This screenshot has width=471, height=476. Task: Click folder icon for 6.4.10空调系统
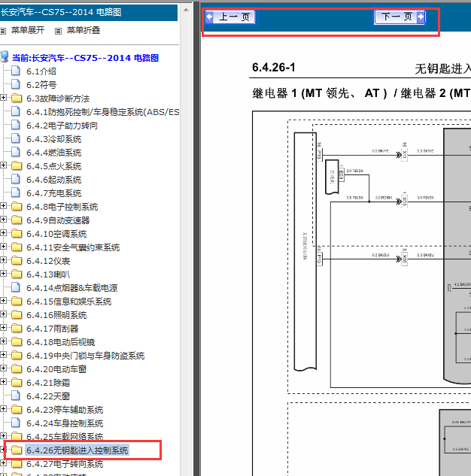click(17, 233)
